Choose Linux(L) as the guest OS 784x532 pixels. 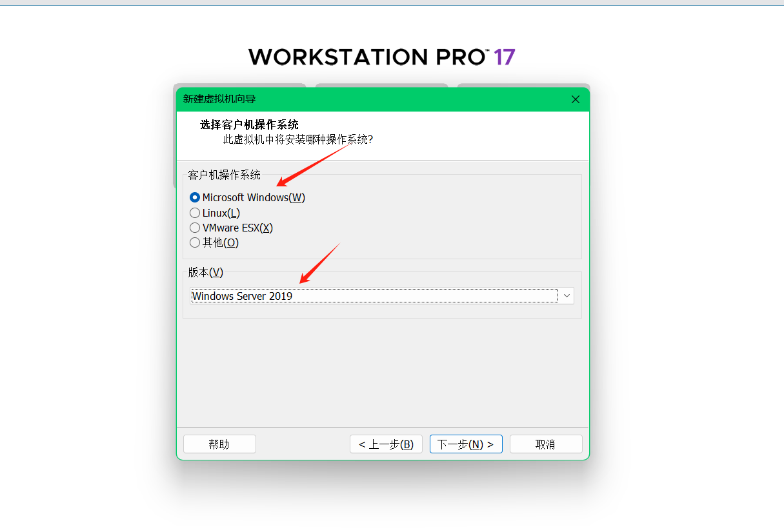[195, 213]
